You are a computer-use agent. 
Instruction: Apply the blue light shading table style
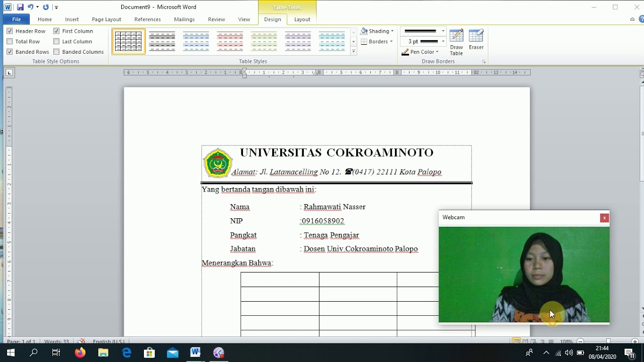(196, 41)
